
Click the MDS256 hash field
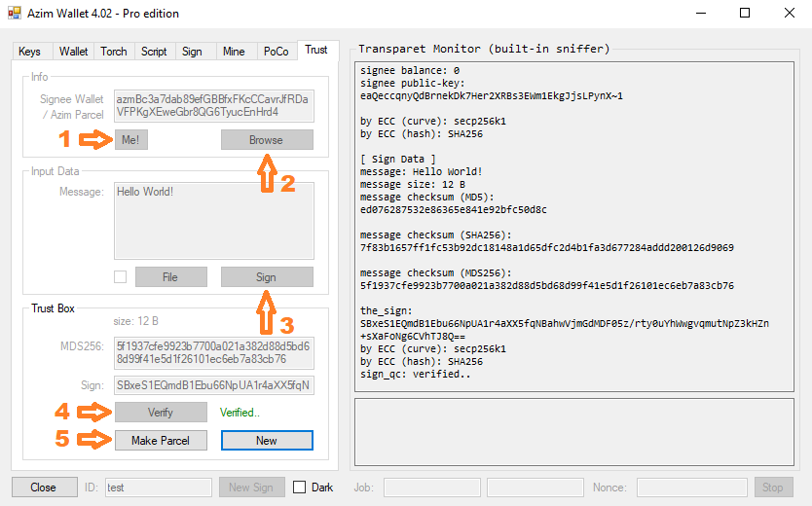click(x=214, y=353)
